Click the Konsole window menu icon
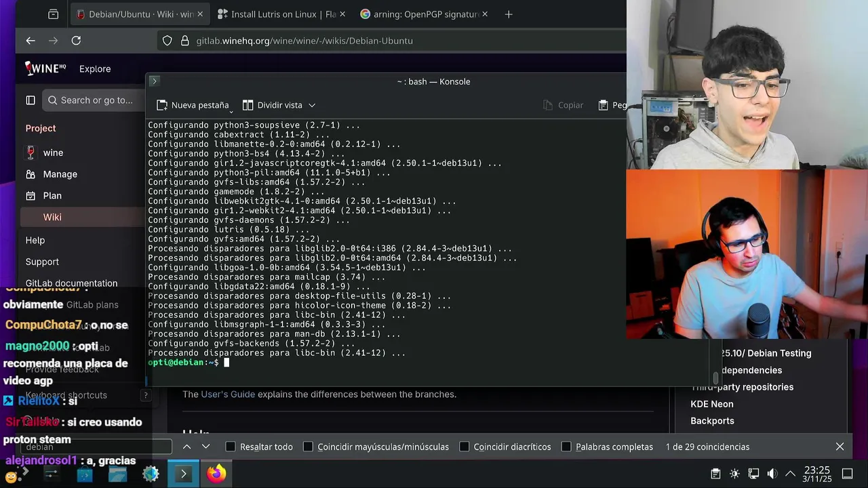 click(x=154, y=81)
